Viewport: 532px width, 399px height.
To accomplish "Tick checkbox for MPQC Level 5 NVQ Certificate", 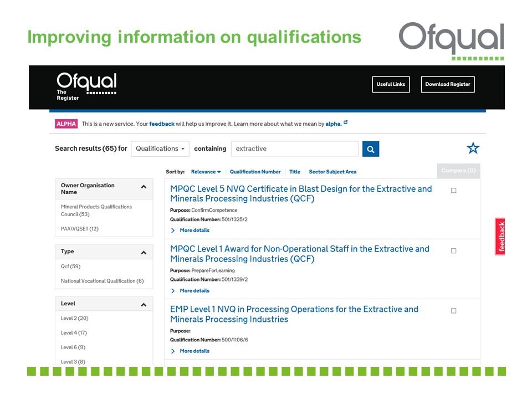I will [x=453, y=190].
